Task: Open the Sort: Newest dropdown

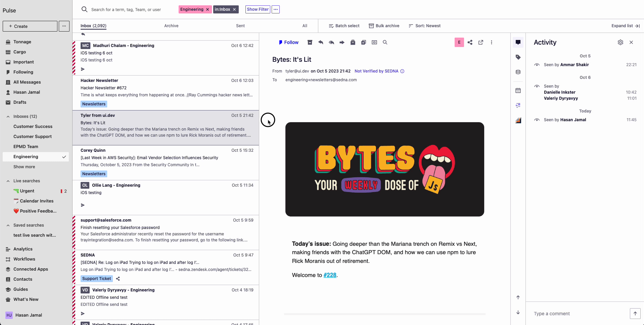Action: [424, 26]
